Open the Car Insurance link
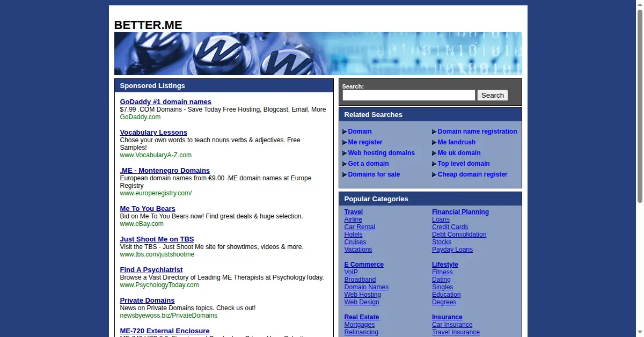Viewport: 644px width, 337px height. coord(452,325)
